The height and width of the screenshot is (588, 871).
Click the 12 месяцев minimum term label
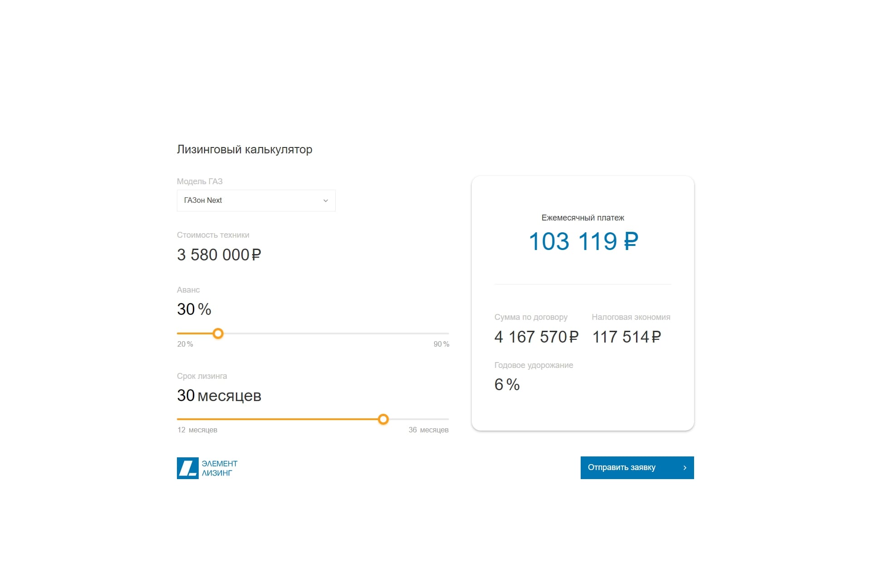(x=197, y=430)
